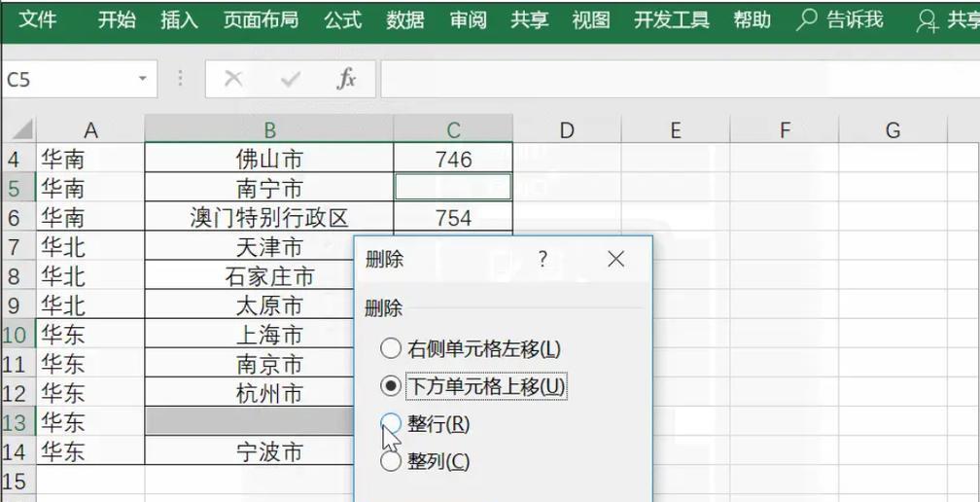Click the select-all corner triangle
The image size is (980, 502).
click(x=20, y=130)
